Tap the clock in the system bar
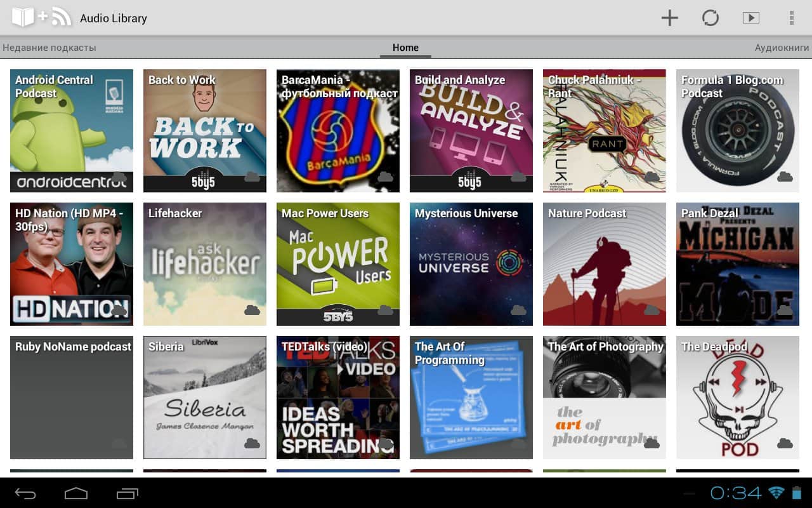The width and height of the screenshot is (812, 508). pyautogui.click(x=735, y=493)
